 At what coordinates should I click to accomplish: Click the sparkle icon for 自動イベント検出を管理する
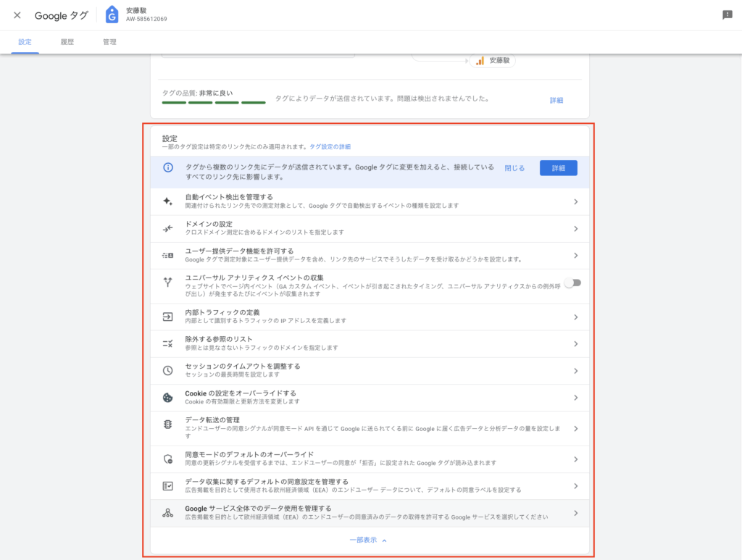tap(167, 201)
